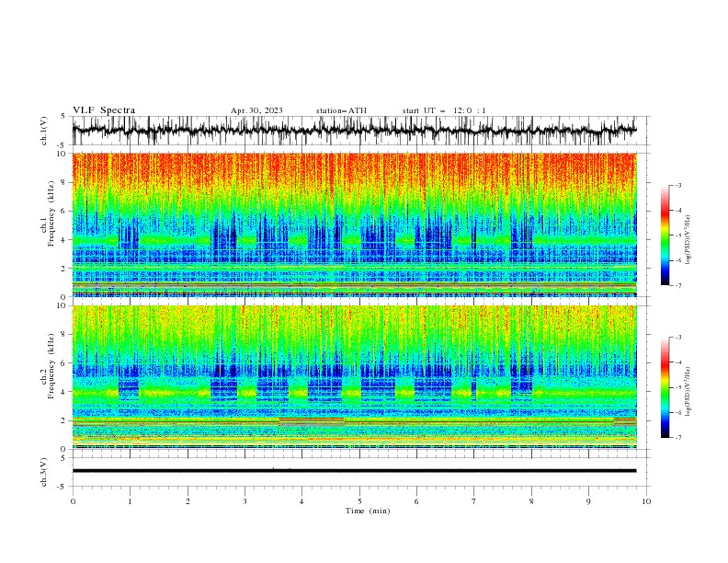Click the "-7" label on ch.2 colorbar
The width and height of the screenshot is (728, 563).
[x=678, y=438]
